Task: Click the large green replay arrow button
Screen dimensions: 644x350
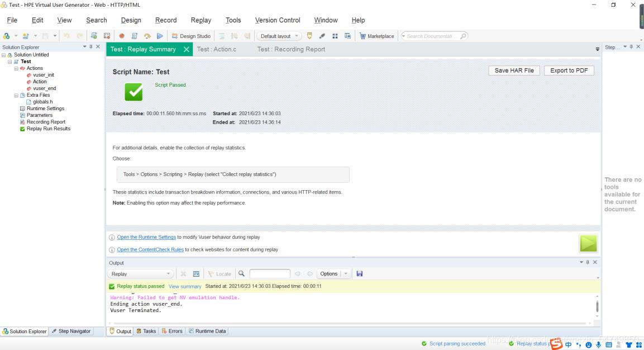Action: 588,243
